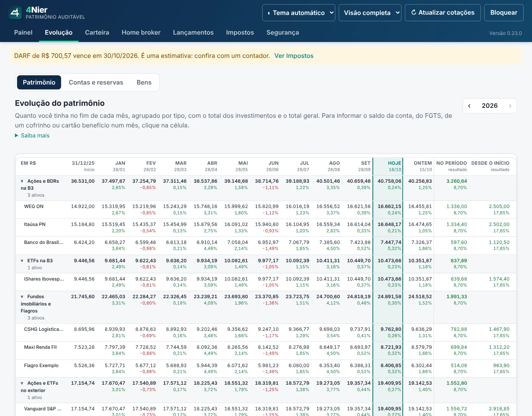Click the Banco do Brasil row label
The image size is (532, 416).
click(x=44, y=242)
